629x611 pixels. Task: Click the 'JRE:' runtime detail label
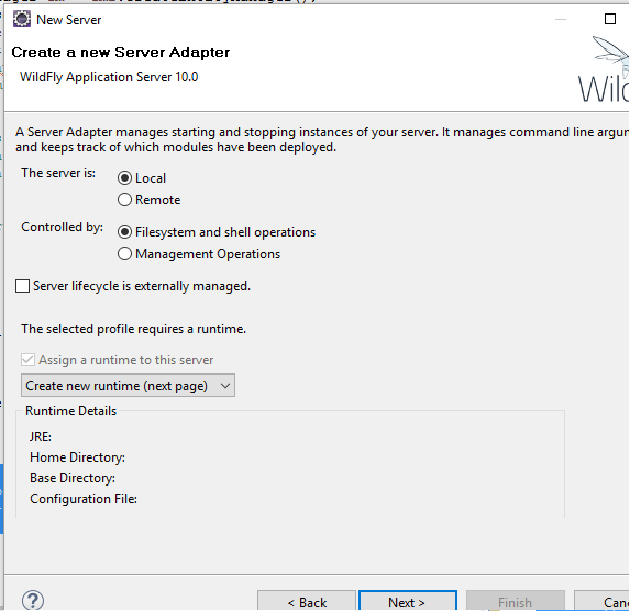[41, 436]
